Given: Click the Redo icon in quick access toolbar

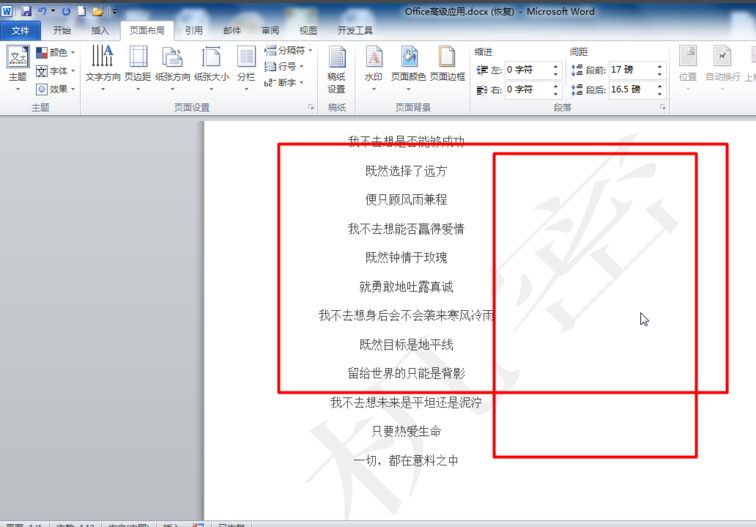Looking at the screenshot, I should click(66, 11).
